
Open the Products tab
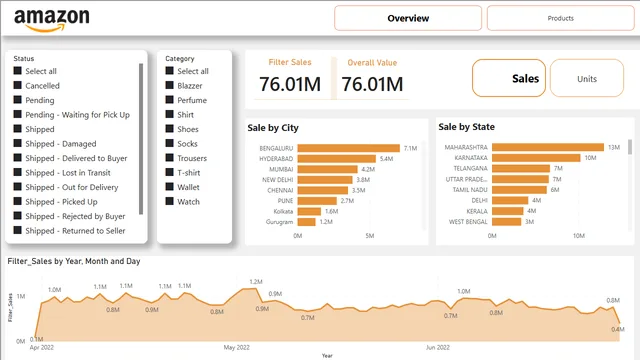[560, 18]
